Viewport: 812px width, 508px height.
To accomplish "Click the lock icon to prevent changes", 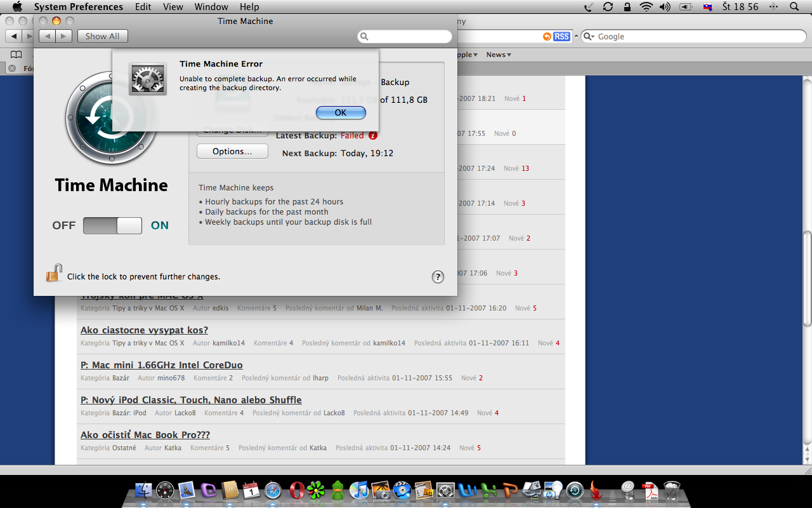I will click(x=54, y=273).
